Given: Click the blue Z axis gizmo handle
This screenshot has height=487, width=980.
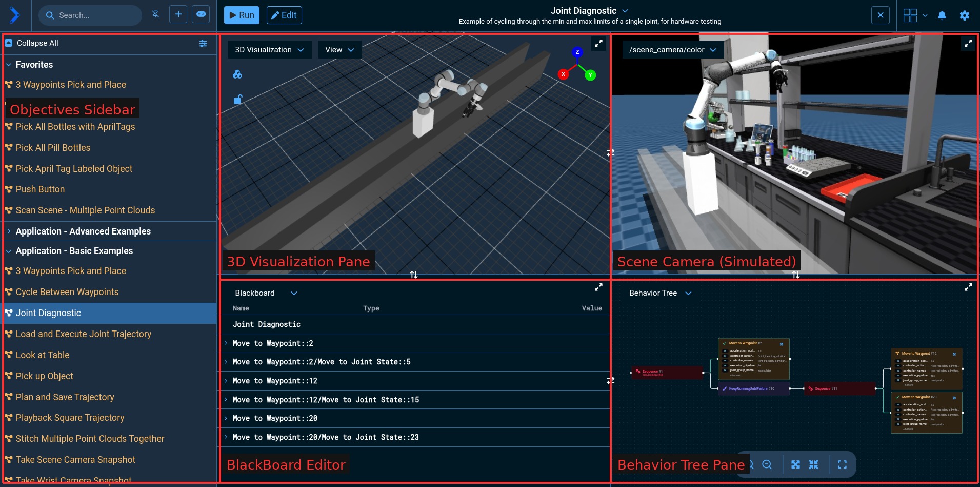Looking at the screenshot, I should [x=577, y=52].
